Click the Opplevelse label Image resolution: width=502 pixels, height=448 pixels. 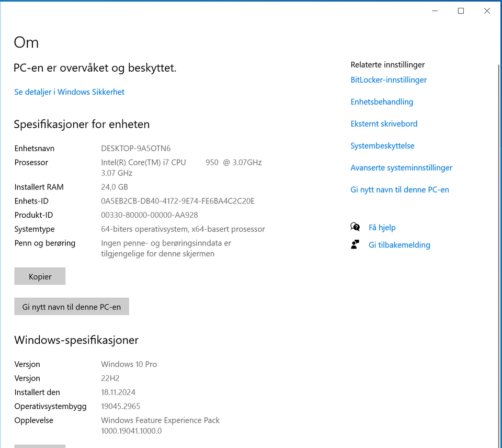point(33,420)
